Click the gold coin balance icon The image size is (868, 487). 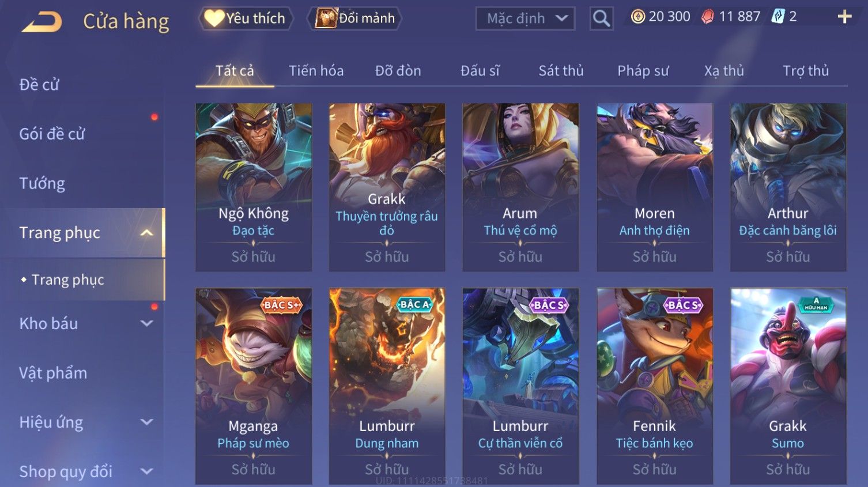[637, 17]
